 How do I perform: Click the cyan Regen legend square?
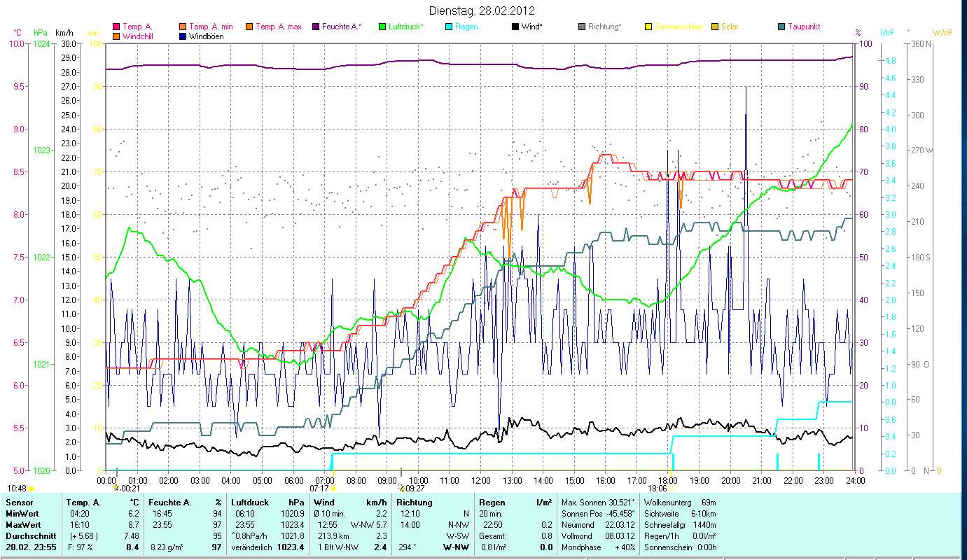[449, 27]
